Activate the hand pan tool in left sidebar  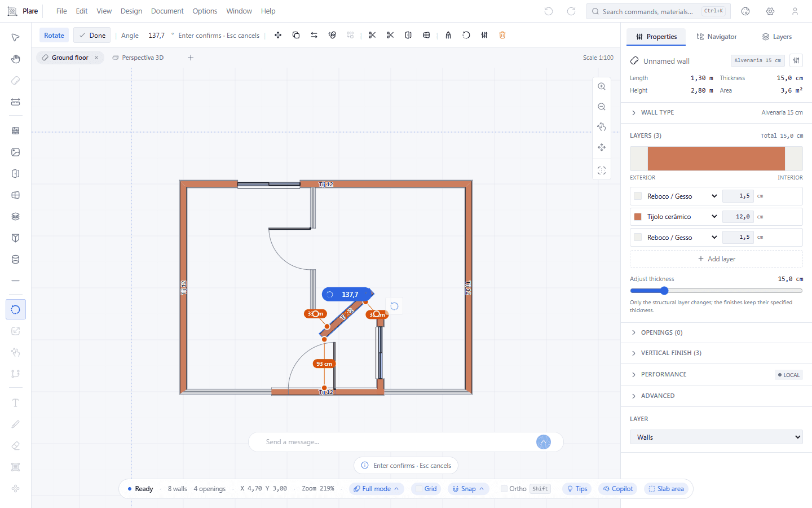[x=16, y=59]
